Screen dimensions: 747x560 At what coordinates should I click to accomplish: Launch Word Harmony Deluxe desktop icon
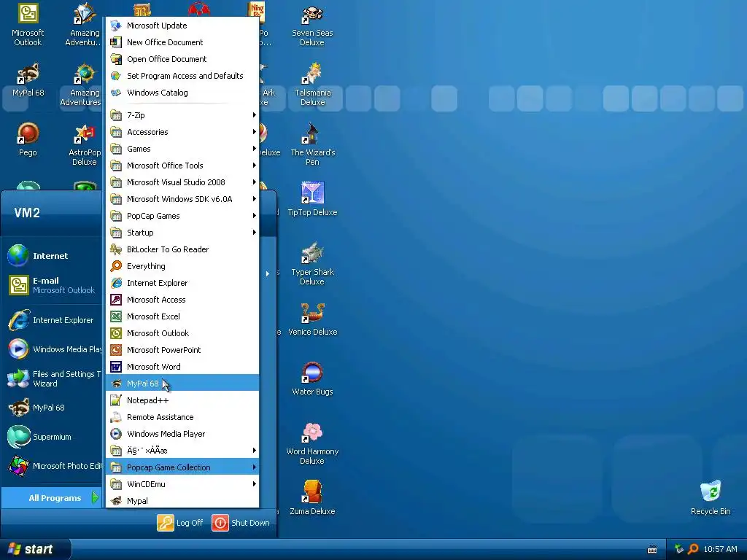(312, 444)
